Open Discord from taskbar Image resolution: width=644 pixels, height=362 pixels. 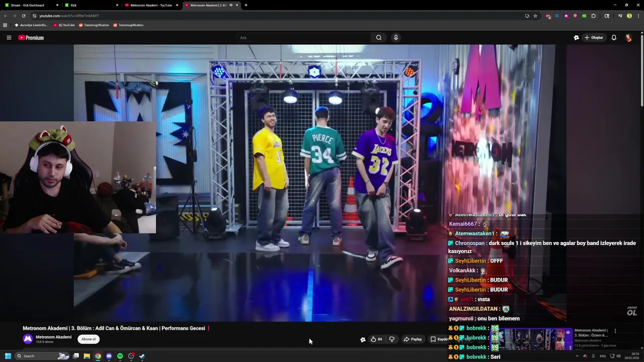[109, 356]
